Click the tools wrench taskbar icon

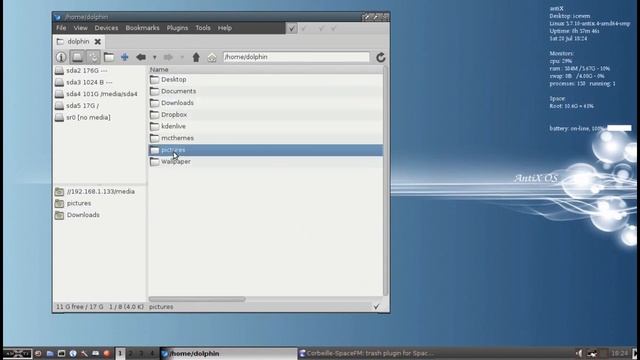[84, 353]
